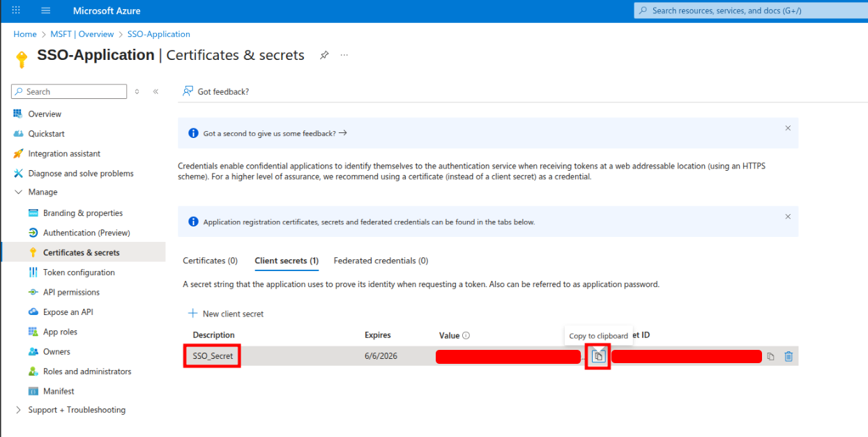Click the Value column header
The width and height of the screenshot is (868, 437).
pos(450,335)
